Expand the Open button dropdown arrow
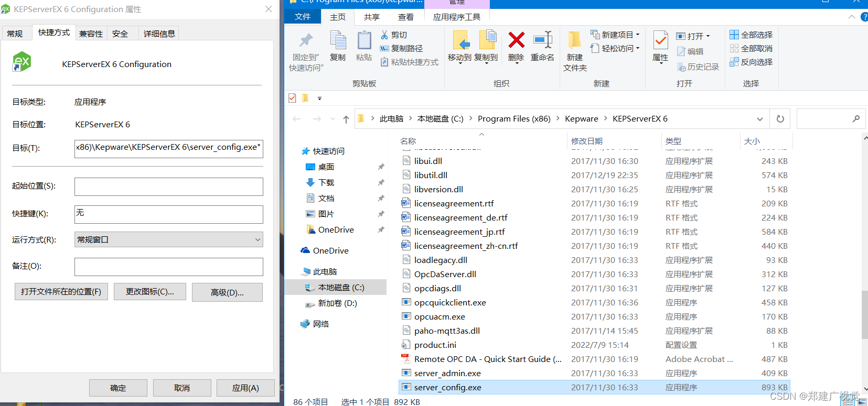Screen dimensions: 868x406 (708, 36)
